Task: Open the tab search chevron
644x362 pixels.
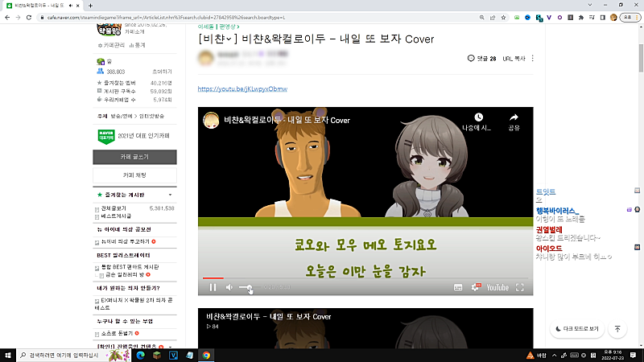Action: click(590, 5)
